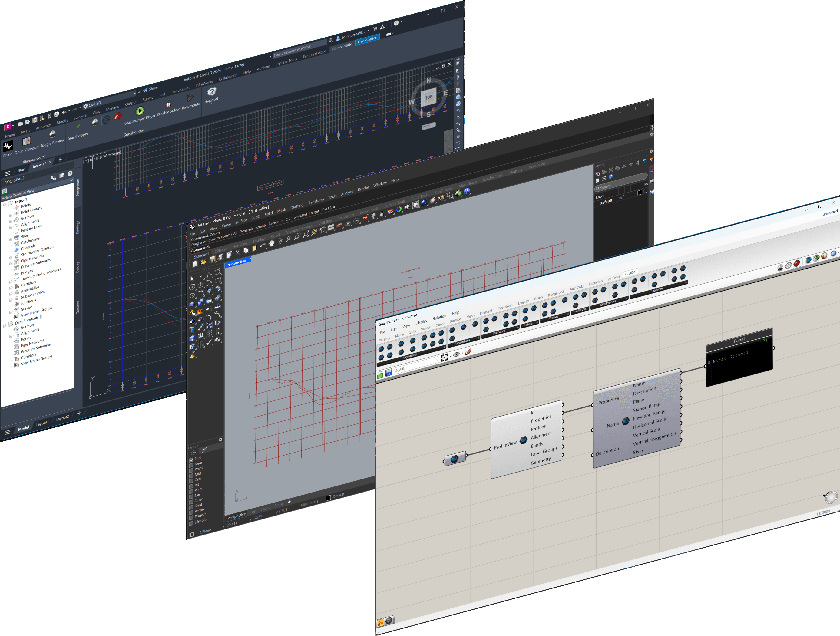Click Grasshopper sketch brush icon
The image size is (840, 636).
click(468, 352)
